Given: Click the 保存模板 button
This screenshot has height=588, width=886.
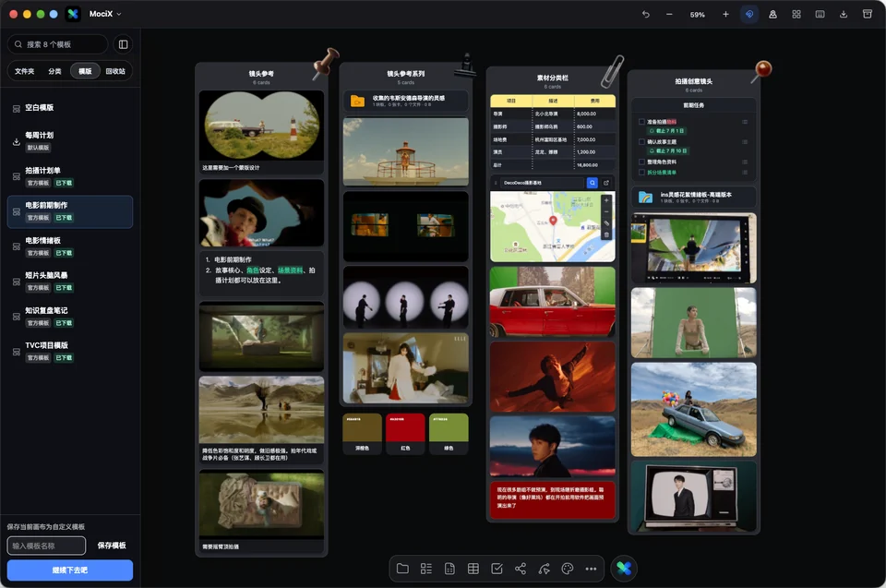Looking at the screenshot, I should [112, 546].
